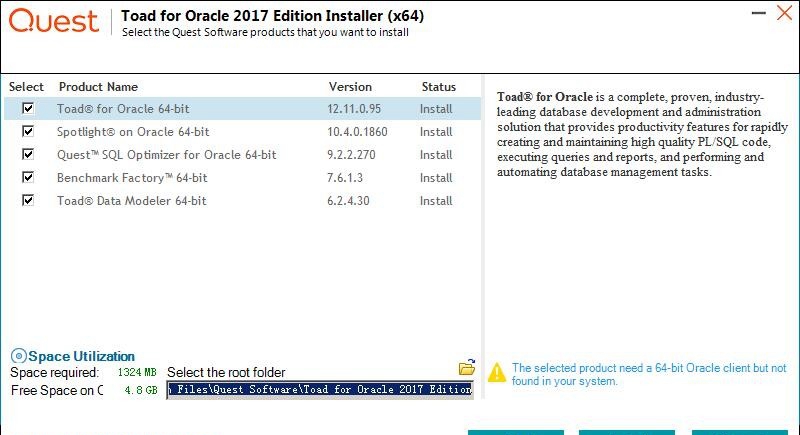Click the Space Utilization collapse icon
The width and height of the screenshot is (800, 435).
point(18,356)
